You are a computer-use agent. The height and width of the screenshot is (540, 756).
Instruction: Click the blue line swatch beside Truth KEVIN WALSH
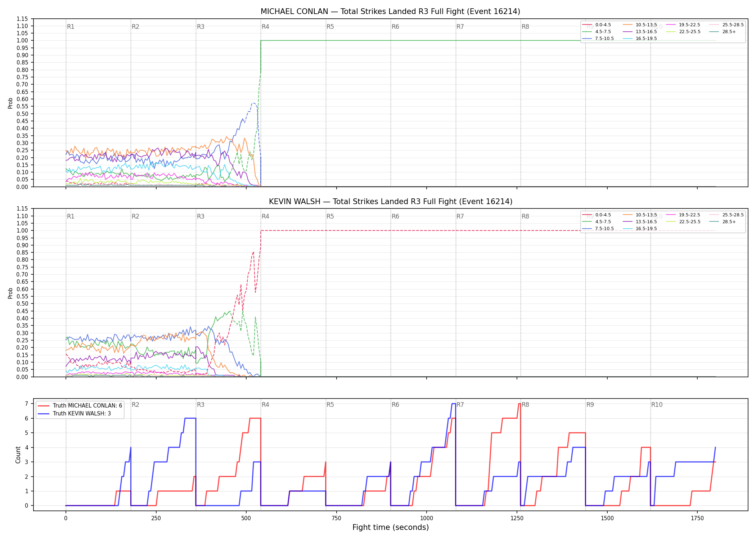click(44, 414)
